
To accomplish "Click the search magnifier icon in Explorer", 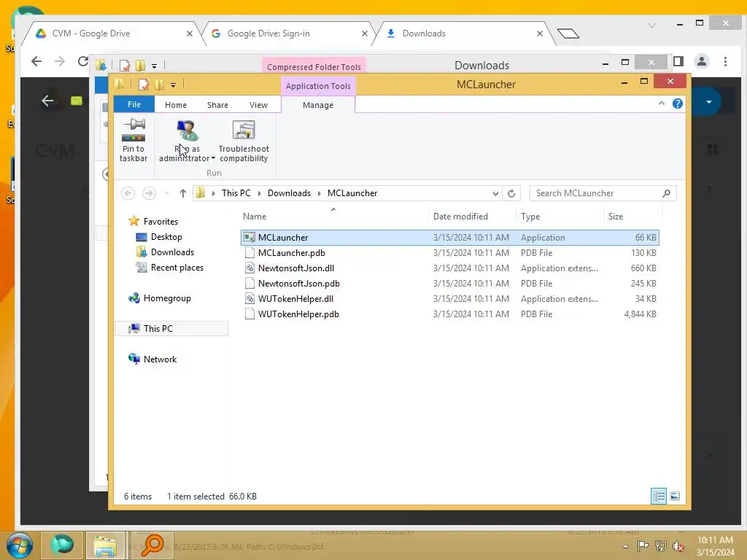I will (667, 192).
